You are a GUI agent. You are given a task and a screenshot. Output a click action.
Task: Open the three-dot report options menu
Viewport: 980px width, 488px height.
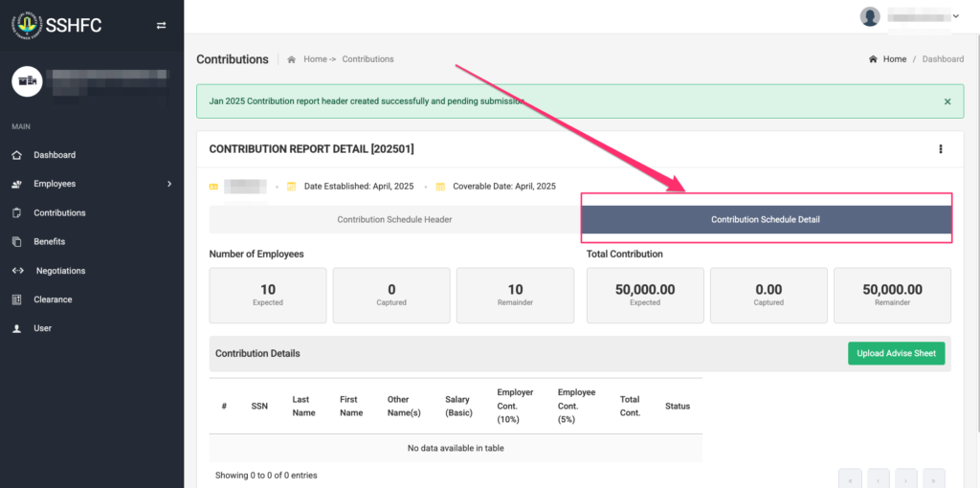point(940,149)
